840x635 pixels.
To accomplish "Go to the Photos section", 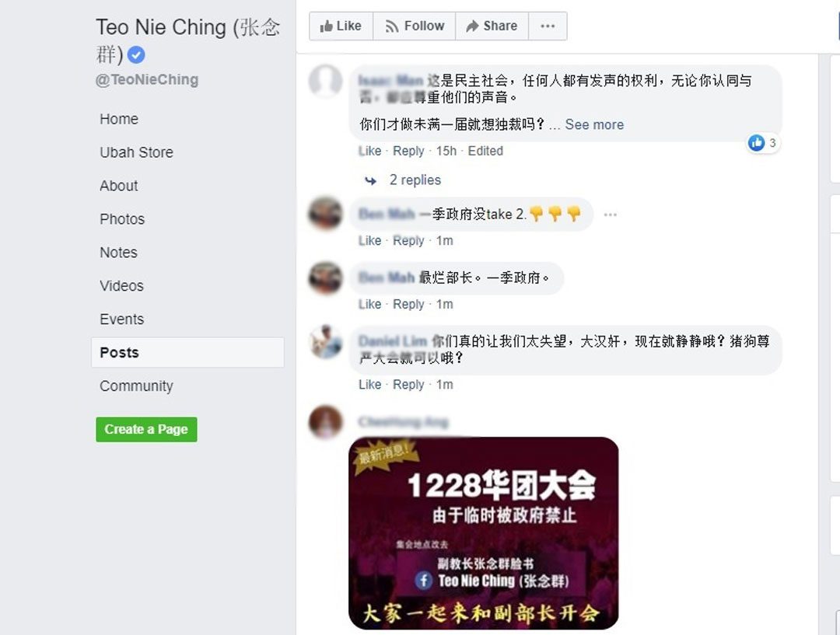I will (122, 219).
